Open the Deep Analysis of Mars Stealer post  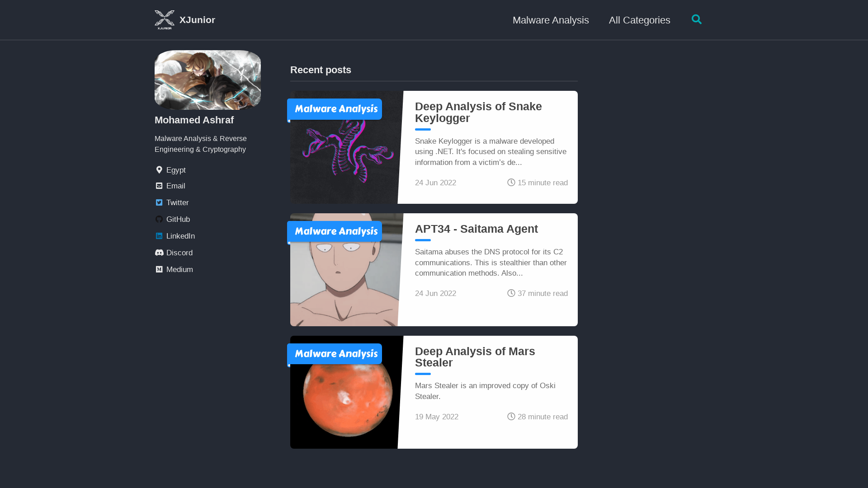coord(475,357)
